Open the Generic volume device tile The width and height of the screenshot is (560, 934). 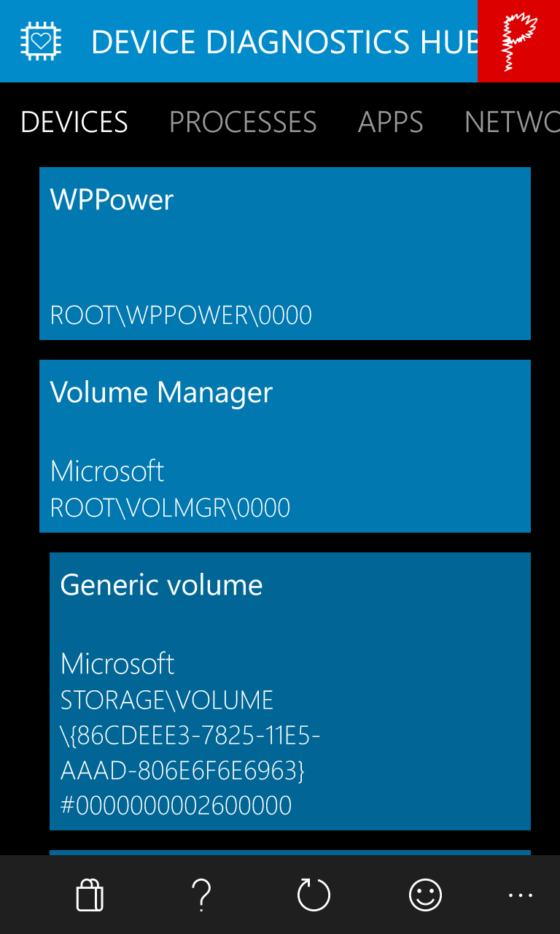[290, 691]
